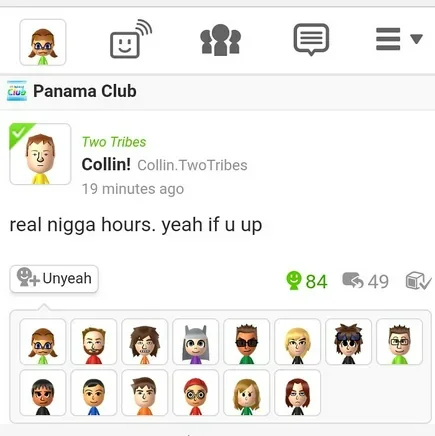The image size is (435, 436).
Task: Select the bearded Mii in red shirt
Action: pos(94,342)
